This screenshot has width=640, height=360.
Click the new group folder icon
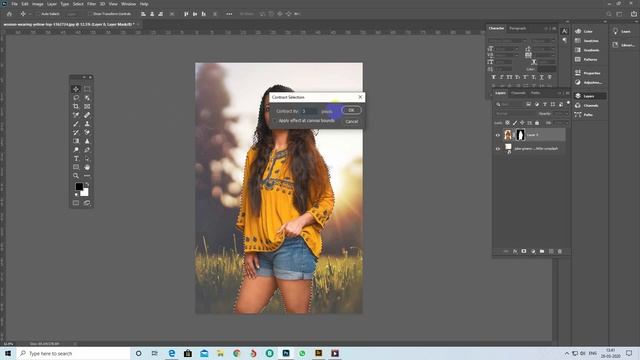tap(542, 251)
